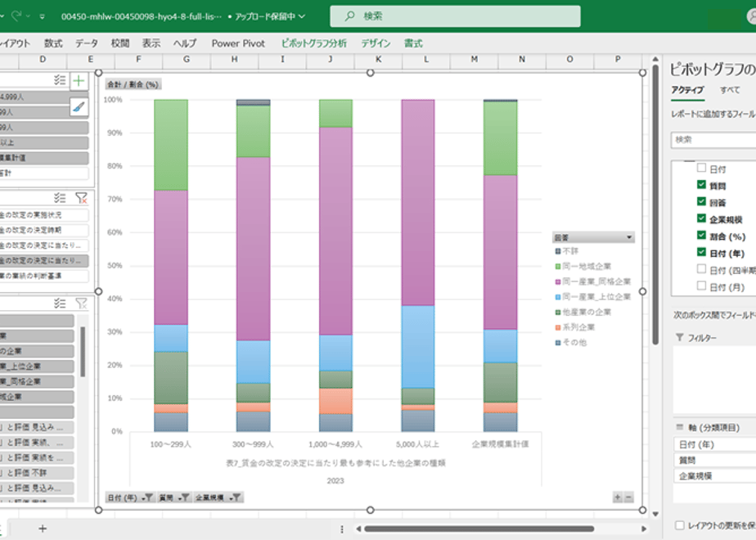
Task: Click the 同一地域企業 green legend marker
Action: click(558, 266)
